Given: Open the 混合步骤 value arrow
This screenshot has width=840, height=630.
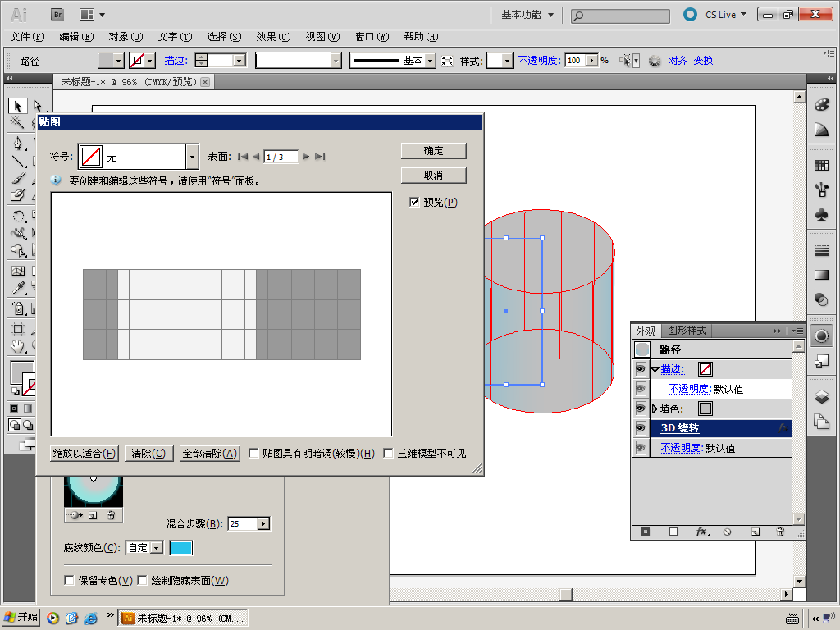Looking at the screenshot, I should (263, 523).
